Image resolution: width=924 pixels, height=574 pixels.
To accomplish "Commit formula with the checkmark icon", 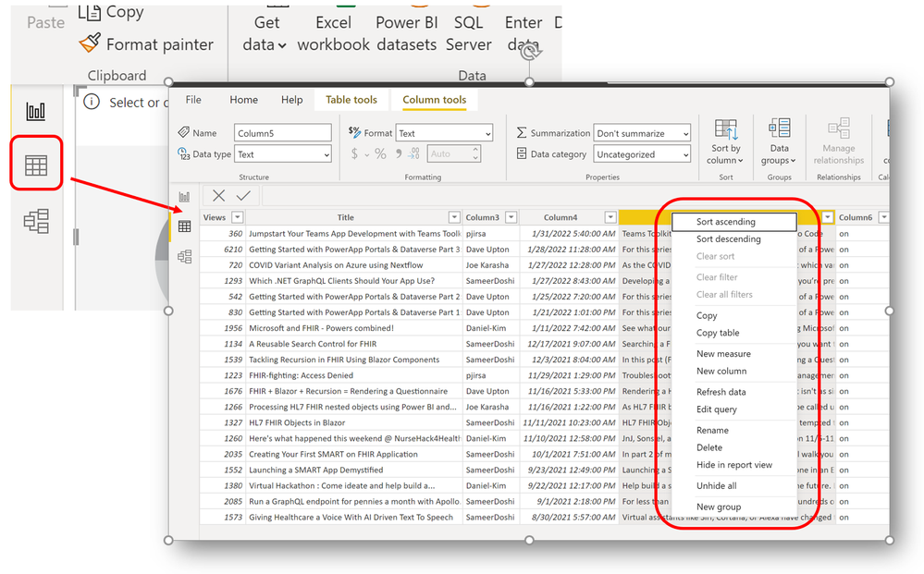I will click(x=243, y=195).
